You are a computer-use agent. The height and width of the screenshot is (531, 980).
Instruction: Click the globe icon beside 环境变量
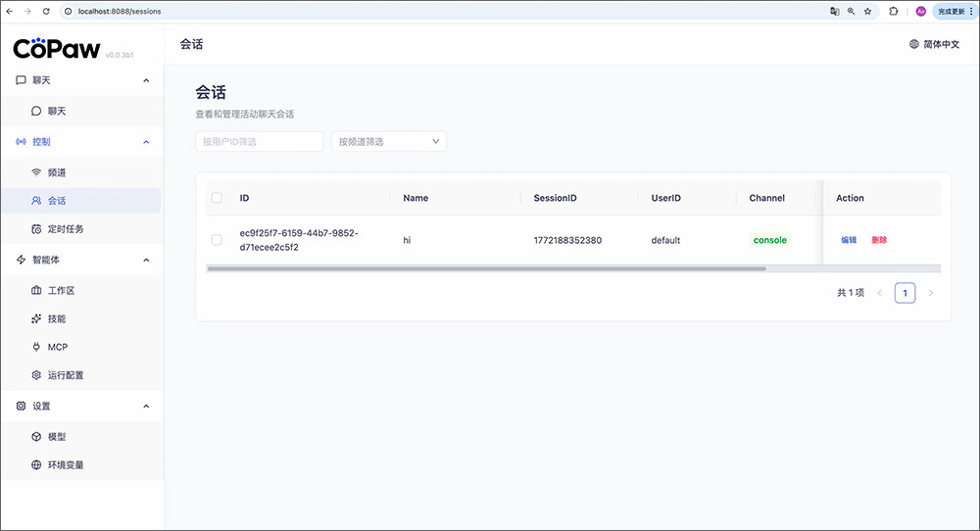coord(36,464)
